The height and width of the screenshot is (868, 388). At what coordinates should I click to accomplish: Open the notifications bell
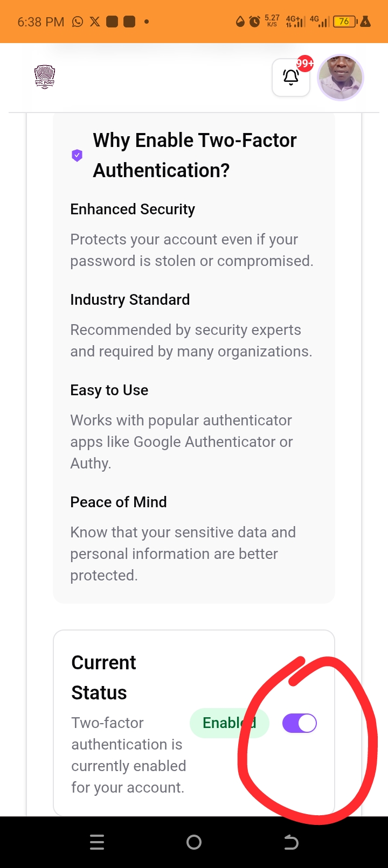pos(291,78)
